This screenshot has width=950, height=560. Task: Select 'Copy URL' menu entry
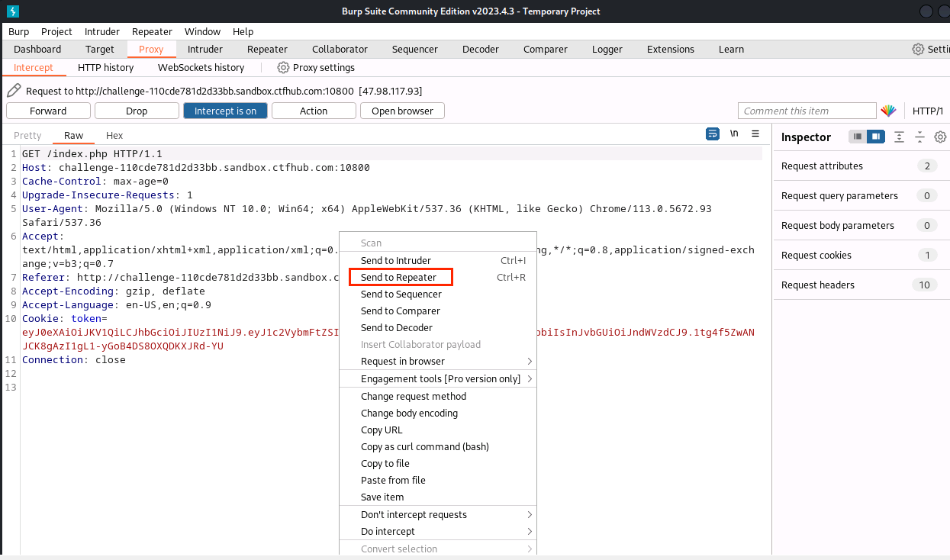click(438, 430)
